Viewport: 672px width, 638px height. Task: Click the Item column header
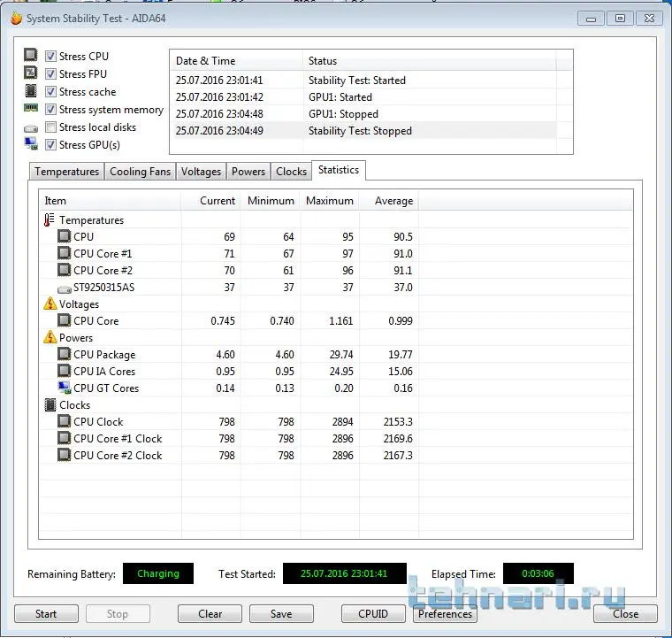tap(111, 201)
